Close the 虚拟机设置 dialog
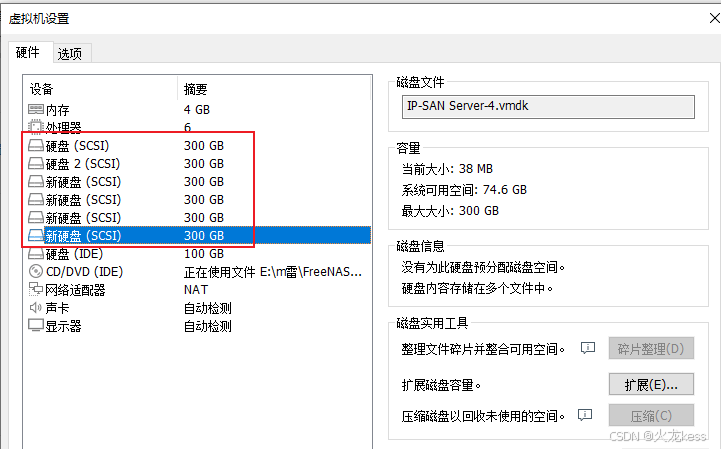 714,18
